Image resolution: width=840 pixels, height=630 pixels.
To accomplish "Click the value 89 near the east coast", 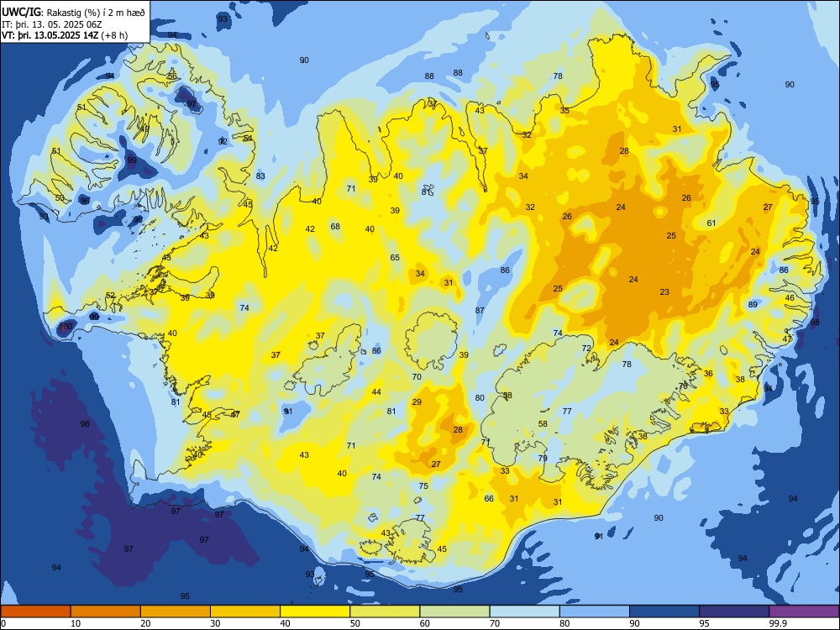I will pos(753,304).
